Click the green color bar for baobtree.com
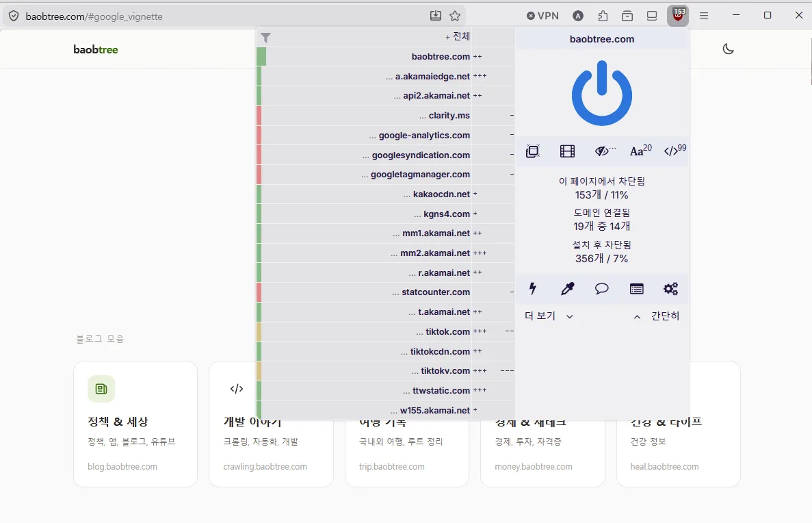The height and width of the screenshot is (523, 812). [261, 57]
